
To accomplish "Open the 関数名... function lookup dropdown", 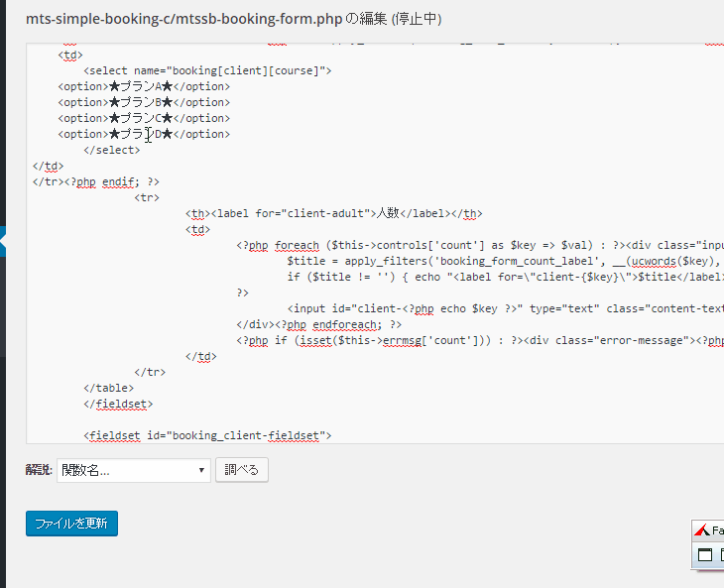I will point(133,470).
